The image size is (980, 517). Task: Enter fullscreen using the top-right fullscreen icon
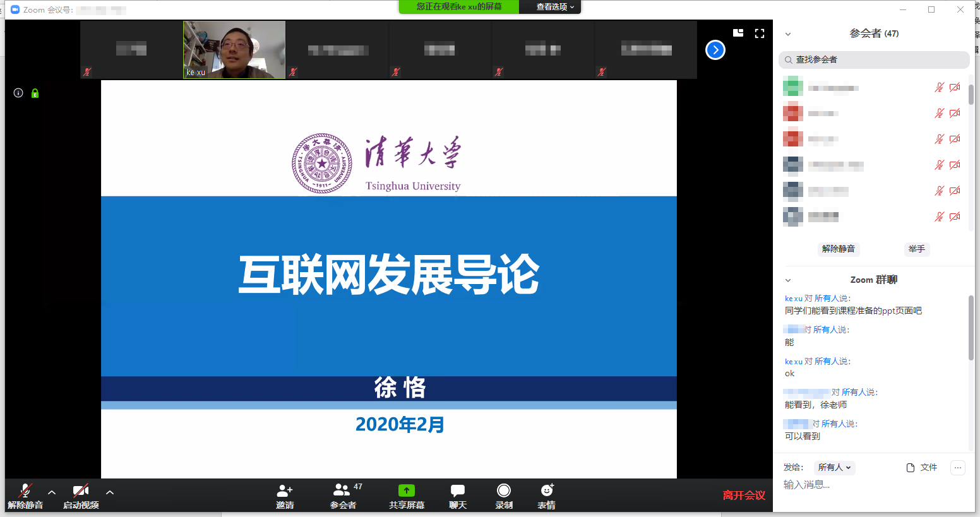click(x=759, y=33)
